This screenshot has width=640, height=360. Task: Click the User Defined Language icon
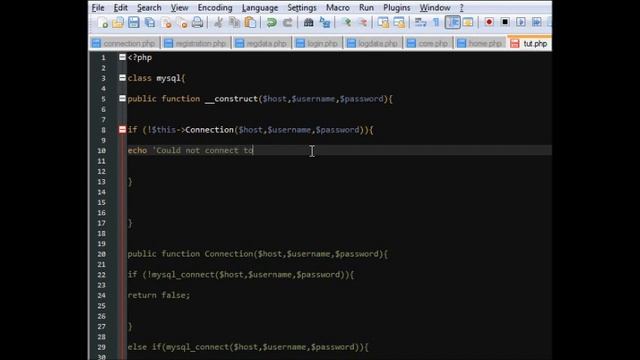[x=468, y=22]
